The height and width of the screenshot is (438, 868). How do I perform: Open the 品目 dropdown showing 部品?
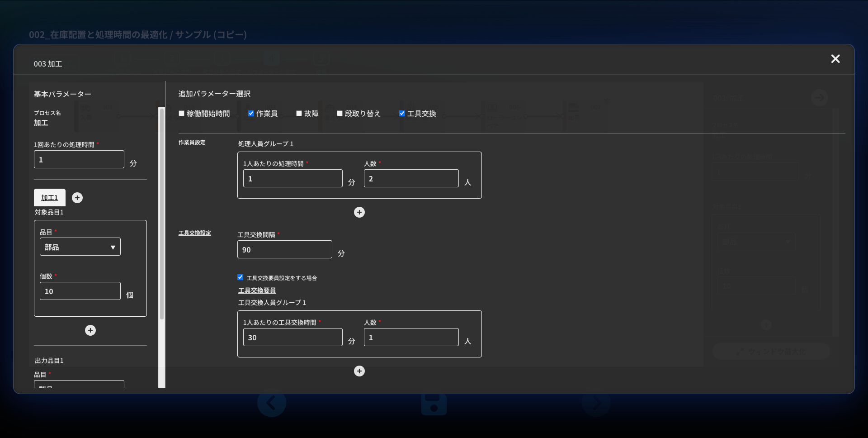coord(80,247)
